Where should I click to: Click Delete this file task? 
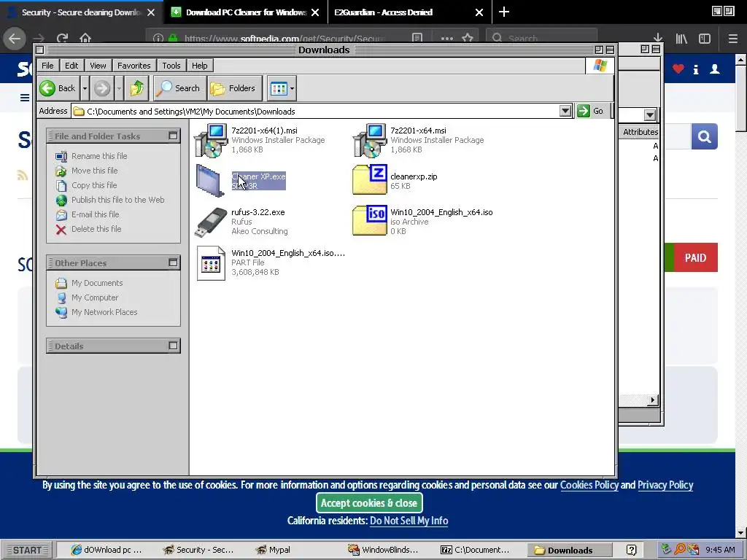96,229
